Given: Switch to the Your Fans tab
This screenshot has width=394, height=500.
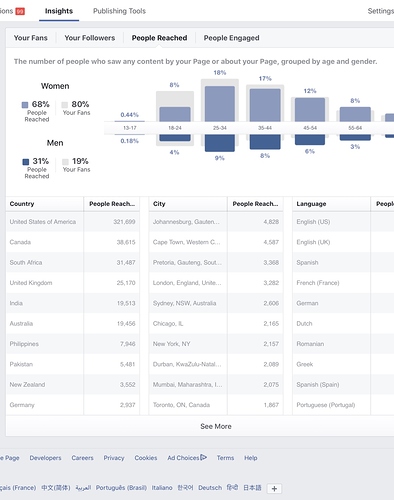Looking at the screenshot, I should (x=31, y=38).
